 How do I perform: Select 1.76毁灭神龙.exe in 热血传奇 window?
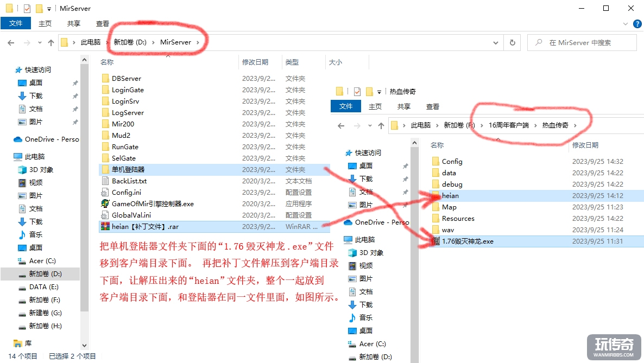(468, 241)
